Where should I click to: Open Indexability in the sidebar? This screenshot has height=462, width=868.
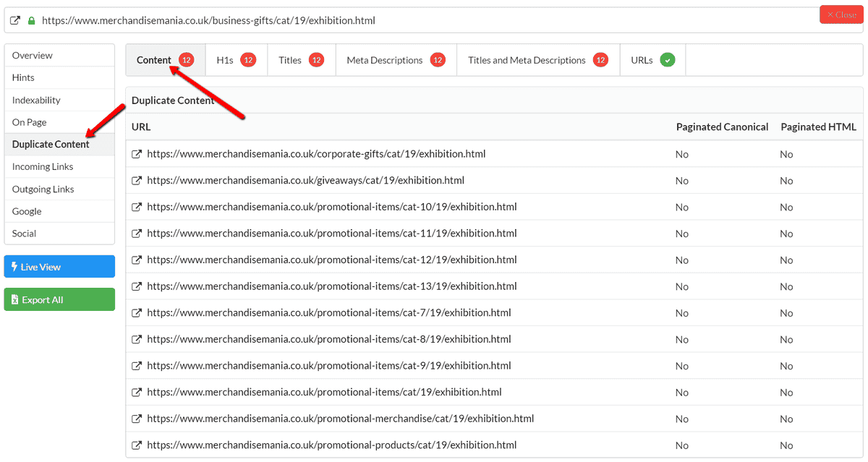pyautogui.click(x=59, y=100)
